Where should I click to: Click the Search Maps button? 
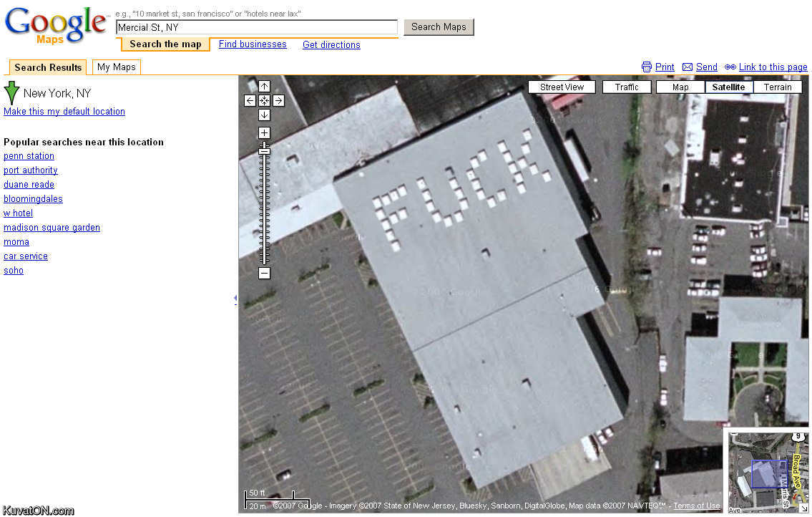click(439, 26)
